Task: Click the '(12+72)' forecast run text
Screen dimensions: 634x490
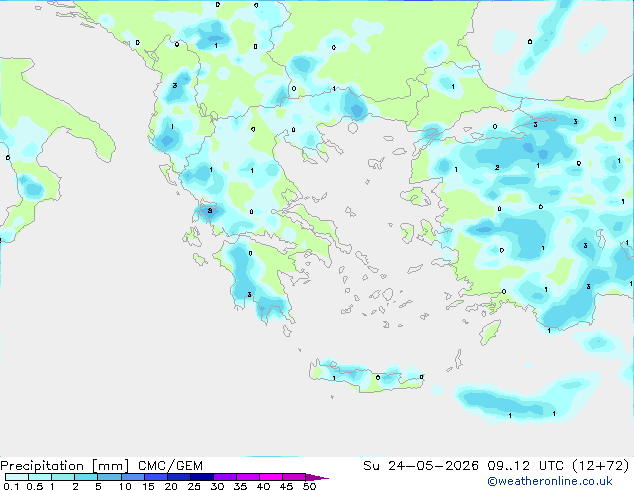Action: tap(601, 466)
